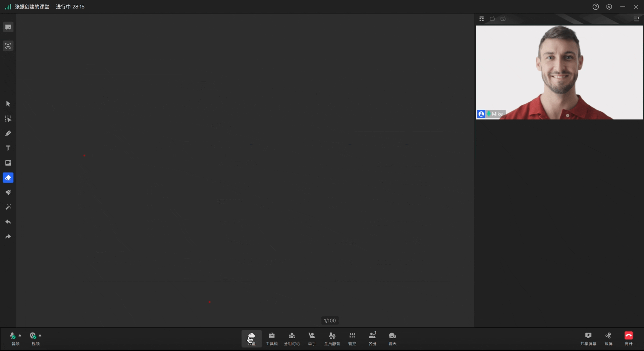Open settings with the hexagon gear icon

(x=609, y=7)
